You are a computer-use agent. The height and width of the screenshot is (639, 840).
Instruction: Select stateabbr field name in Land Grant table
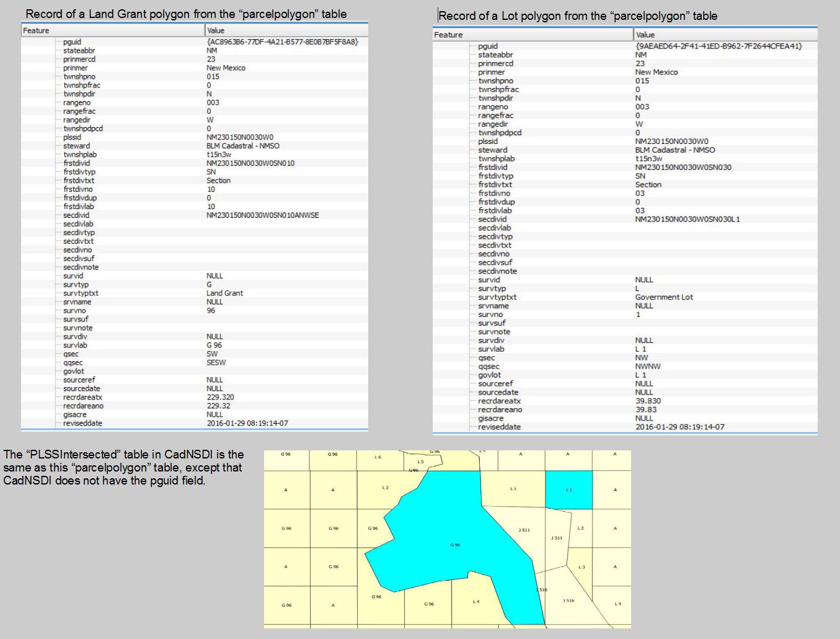pyautogui.click(x=79, y=50)
